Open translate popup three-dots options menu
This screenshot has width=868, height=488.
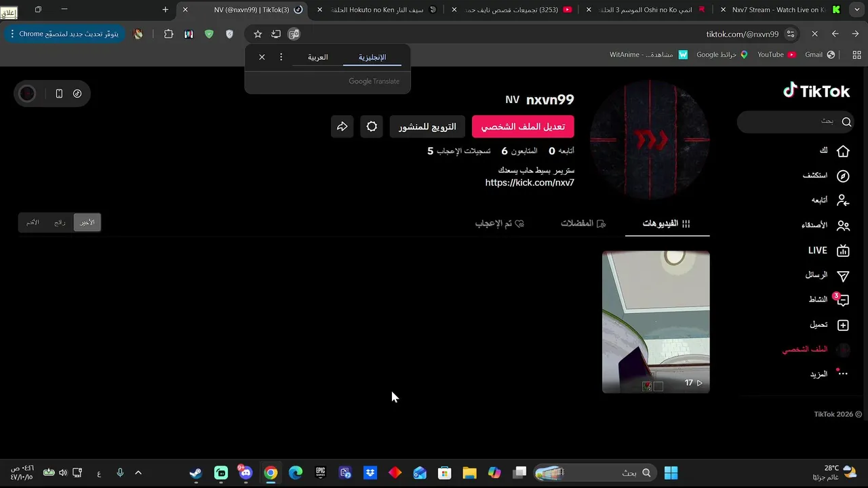pyautogui.click(x=281, y=57)
